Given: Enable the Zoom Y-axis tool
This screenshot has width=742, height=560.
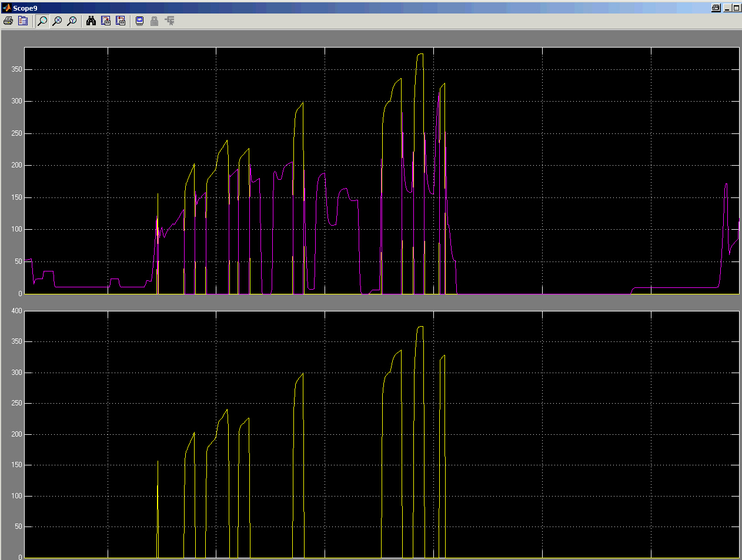Looking at the screenshot, I should pos(72,21).
